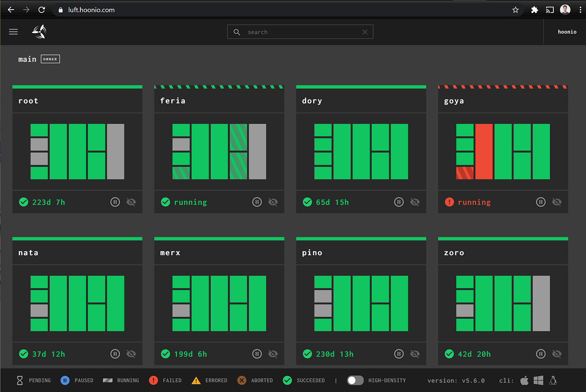Click the spiral app logo
The width and height of the screenshot is (586, 392).
[39, 31]
